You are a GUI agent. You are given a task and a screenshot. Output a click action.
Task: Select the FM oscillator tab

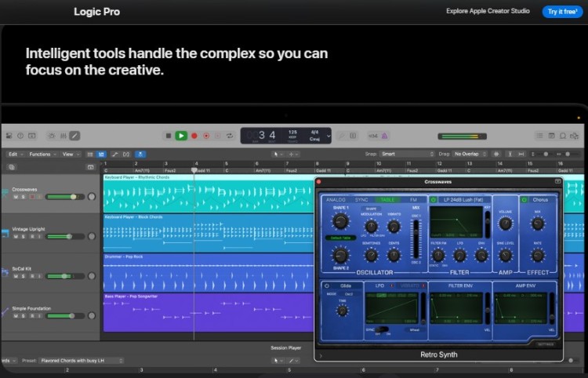(x=413, y=200)
